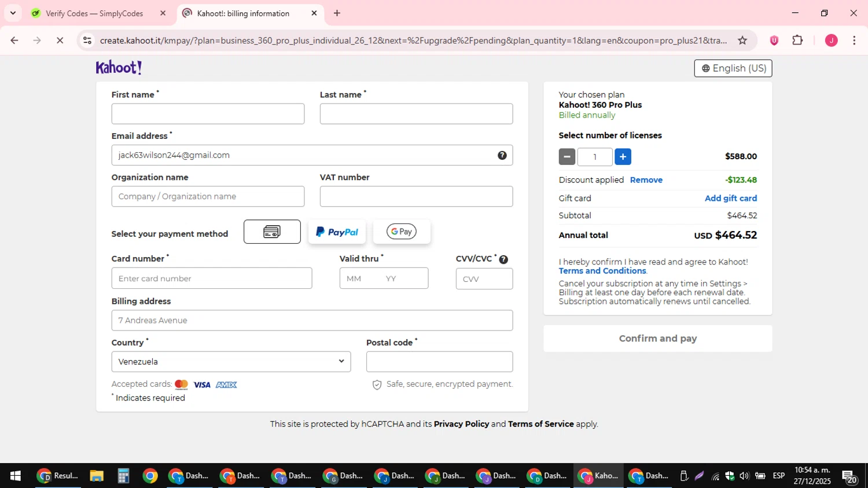
Task: Open Calculator from the taskbar
Action: coord(123,476)
